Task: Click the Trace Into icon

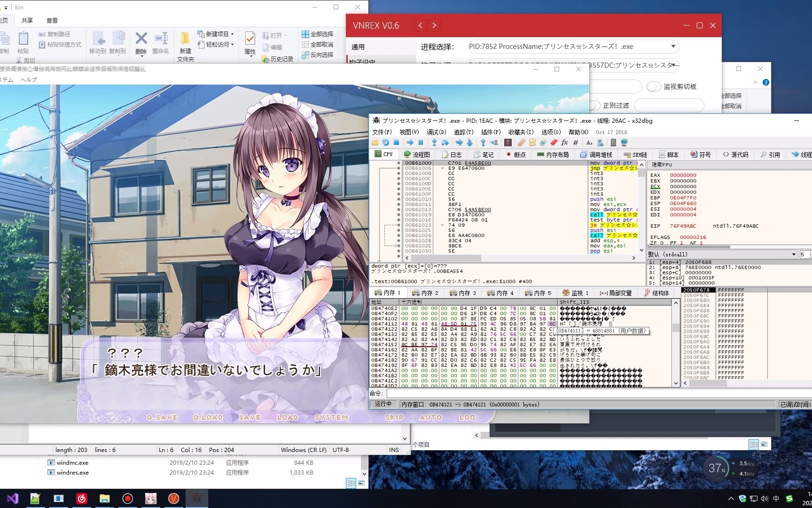Action: click(459, 143)
